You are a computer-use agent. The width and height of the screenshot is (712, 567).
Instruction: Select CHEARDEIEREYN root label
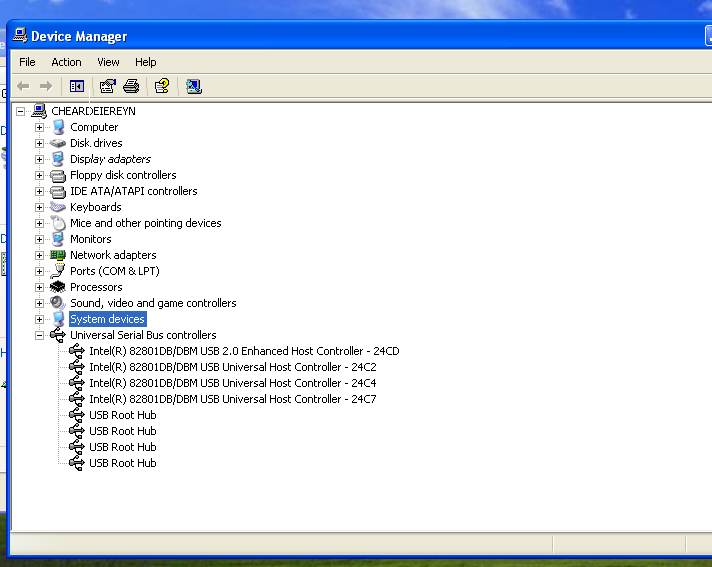click(93, 111)
